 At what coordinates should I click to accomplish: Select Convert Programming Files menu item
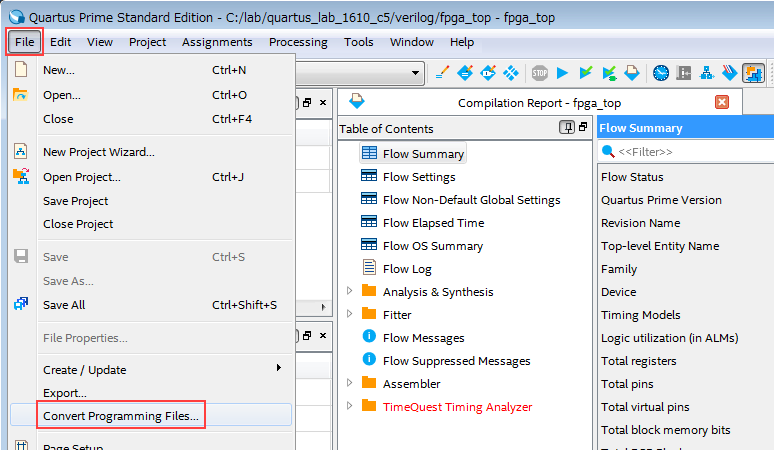point(121,415)
